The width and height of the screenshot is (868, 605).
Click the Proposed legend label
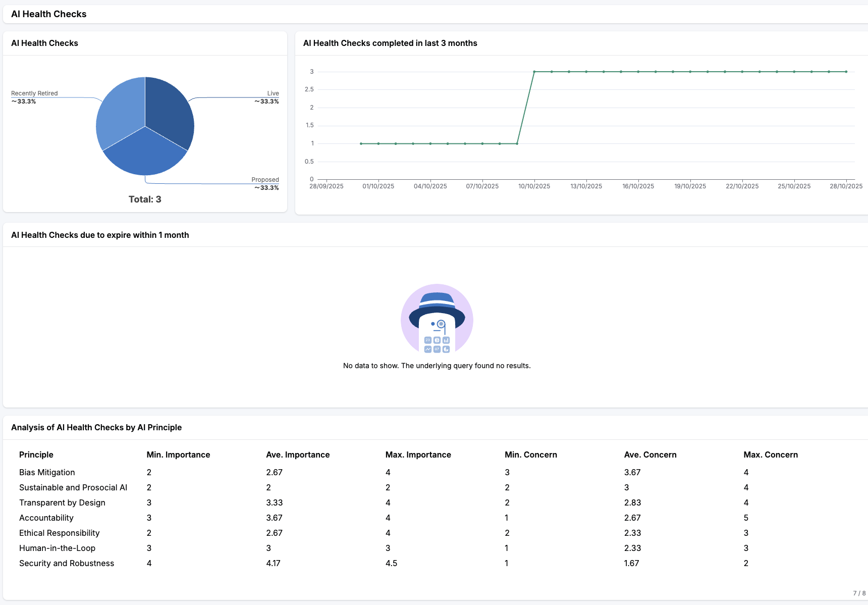pos(265,179)
